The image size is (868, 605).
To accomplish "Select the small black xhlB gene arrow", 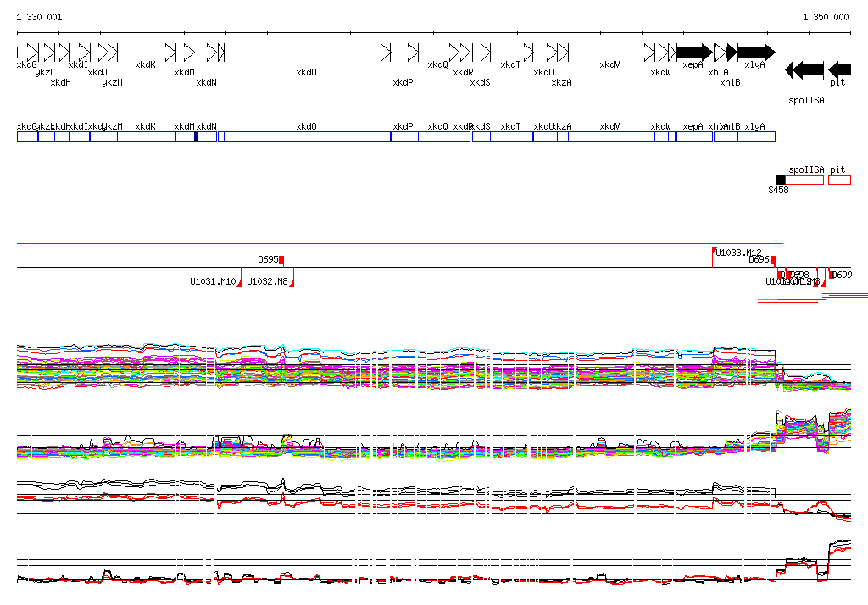I will (x=732, y=53).
